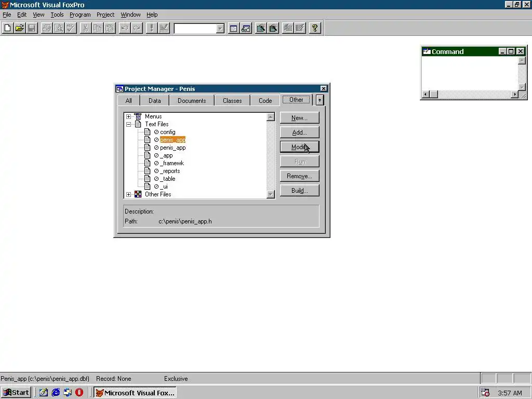
Task: Click the New... button
Action: pos(300,118)
